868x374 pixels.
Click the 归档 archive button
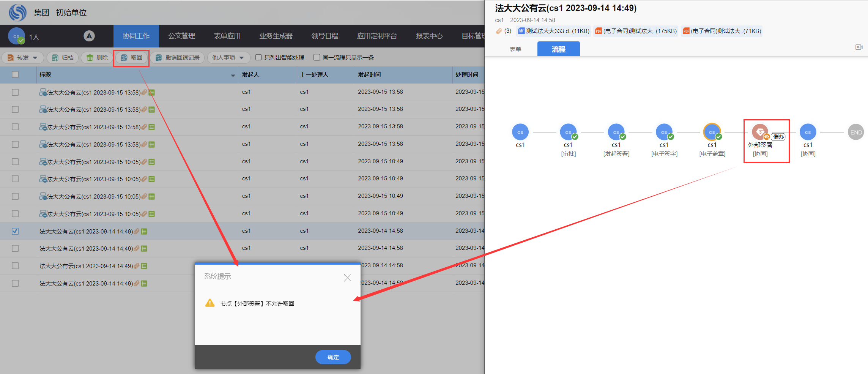pos(63,58)
